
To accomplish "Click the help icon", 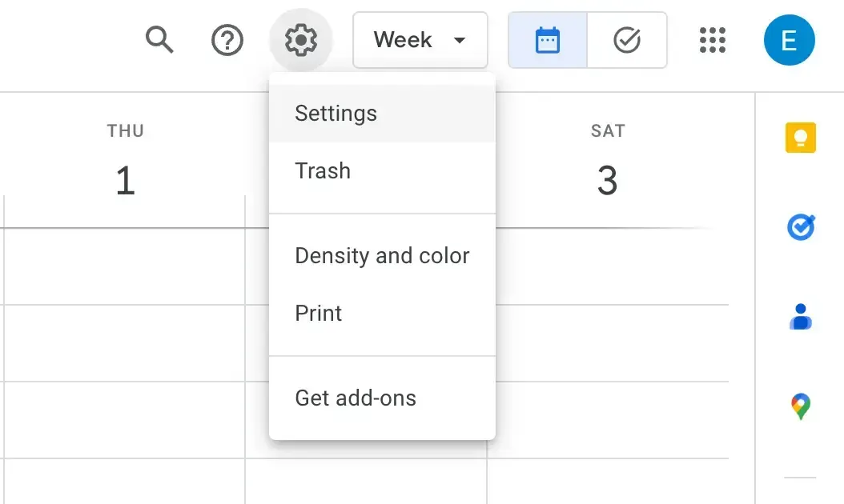I will click(227, 40).
